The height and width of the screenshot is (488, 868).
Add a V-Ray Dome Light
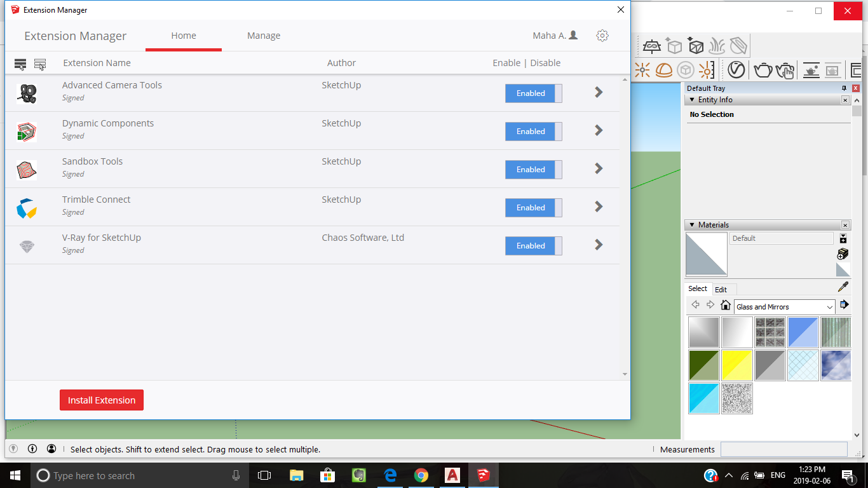(x=664, y=70)
